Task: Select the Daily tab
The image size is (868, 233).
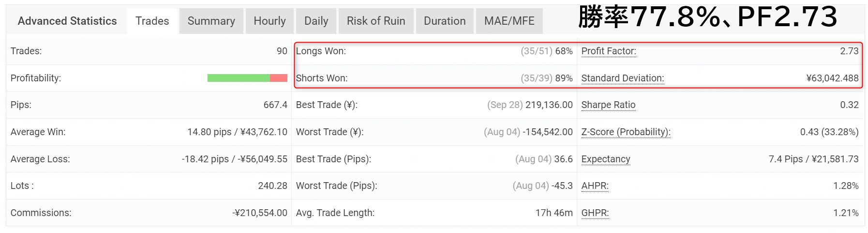Action: pyautogui.click(x=316, y=21)
